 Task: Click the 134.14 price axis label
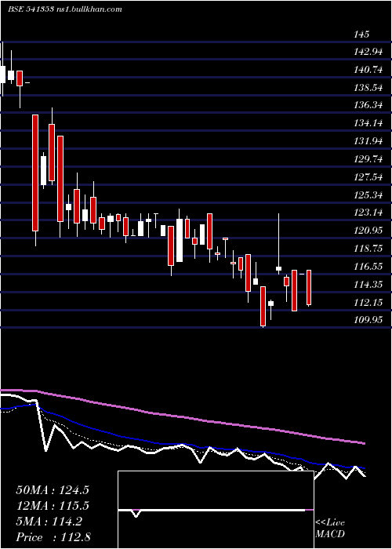(368, 123)
